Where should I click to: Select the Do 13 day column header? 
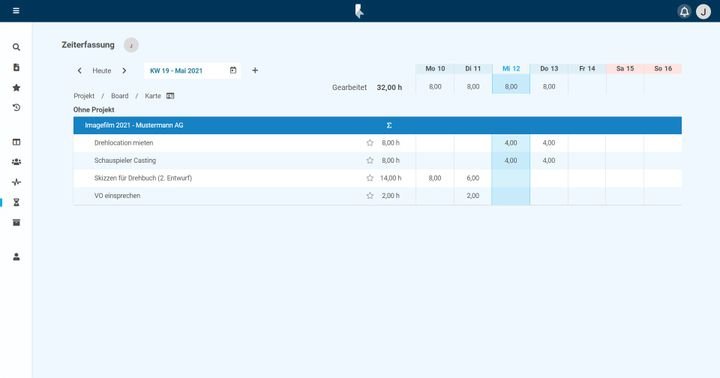point(549,68)
